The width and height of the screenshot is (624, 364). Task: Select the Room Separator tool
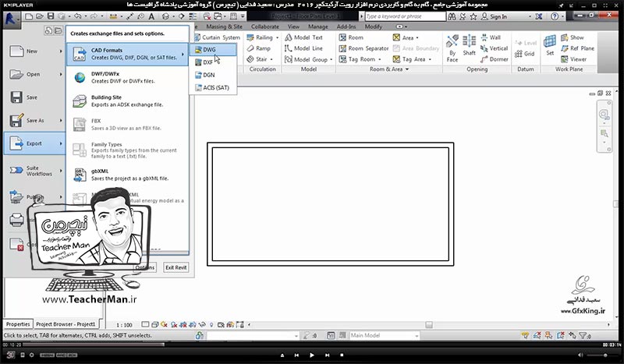pyautogui.click(x=363, y=48)
